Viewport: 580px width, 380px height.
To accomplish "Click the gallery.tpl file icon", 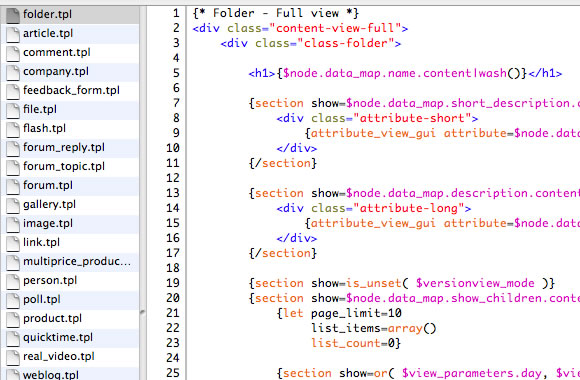I will pos(13,205).
